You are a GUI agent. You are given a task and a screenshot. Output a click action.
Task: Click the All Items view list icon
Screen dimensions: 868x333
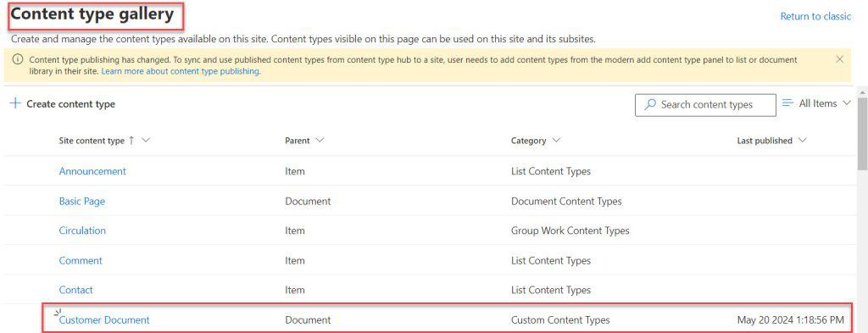[787, 103]
